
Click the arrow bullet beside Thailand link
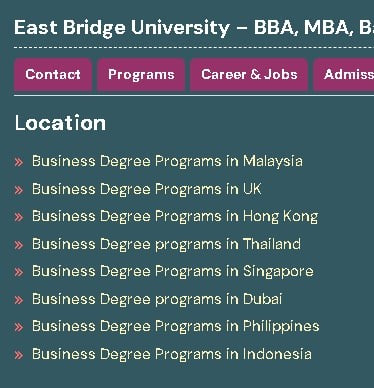(x=19, y=245)
